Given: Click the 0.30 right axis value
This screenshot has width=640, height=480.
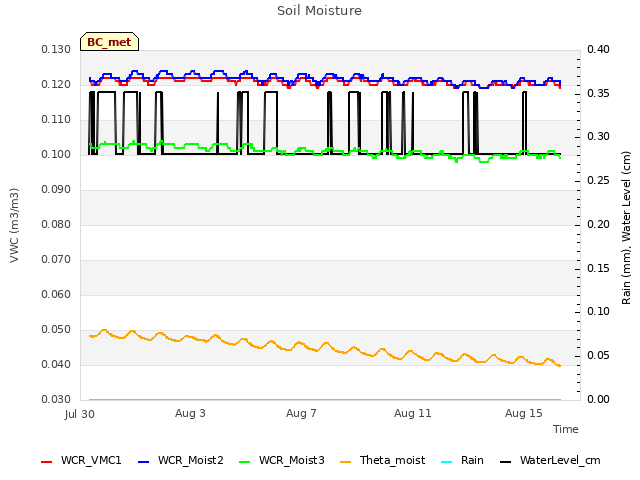Looking at the screenshot, I should (x=598, y=137).
